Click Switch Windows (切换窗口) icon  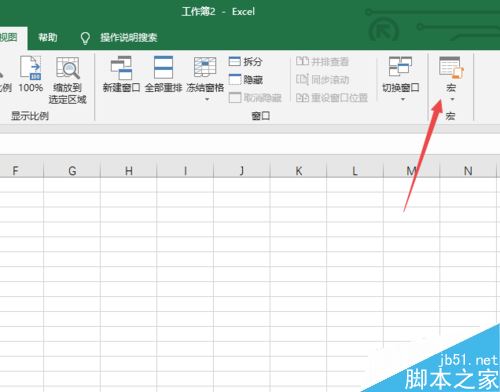point(400,67)
